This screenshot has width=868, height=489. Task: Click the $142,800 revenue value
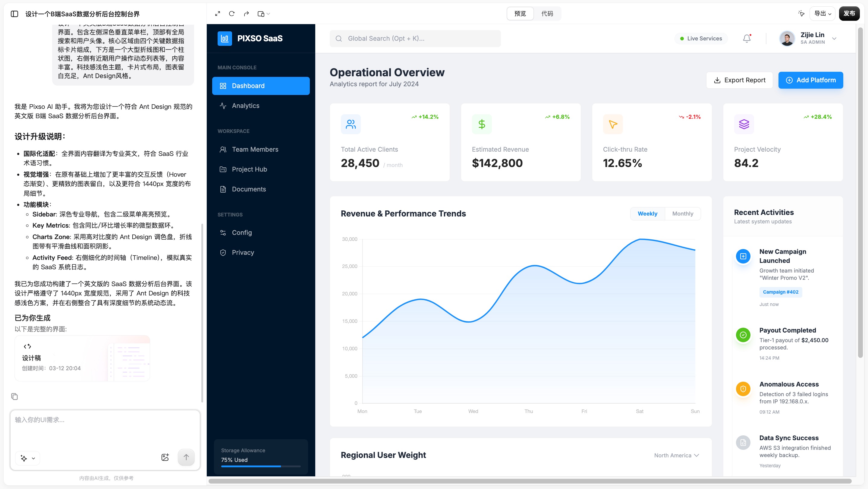pyautogui.click(x=497, y=163)
